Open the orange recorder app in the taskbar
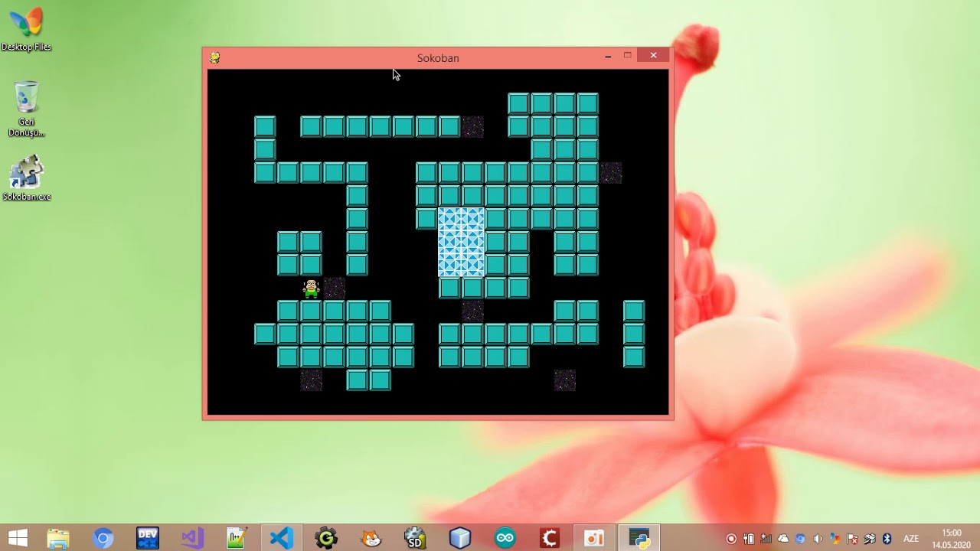 tap(594, 538)
